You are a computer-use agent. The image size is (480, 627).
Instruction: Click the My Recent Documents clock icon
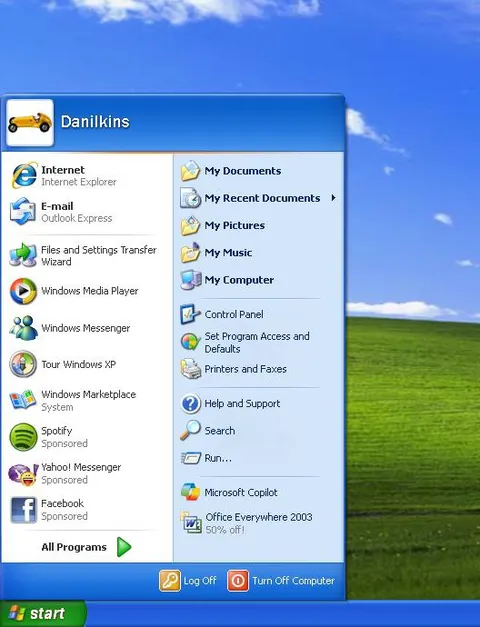[x=190, y=198]
